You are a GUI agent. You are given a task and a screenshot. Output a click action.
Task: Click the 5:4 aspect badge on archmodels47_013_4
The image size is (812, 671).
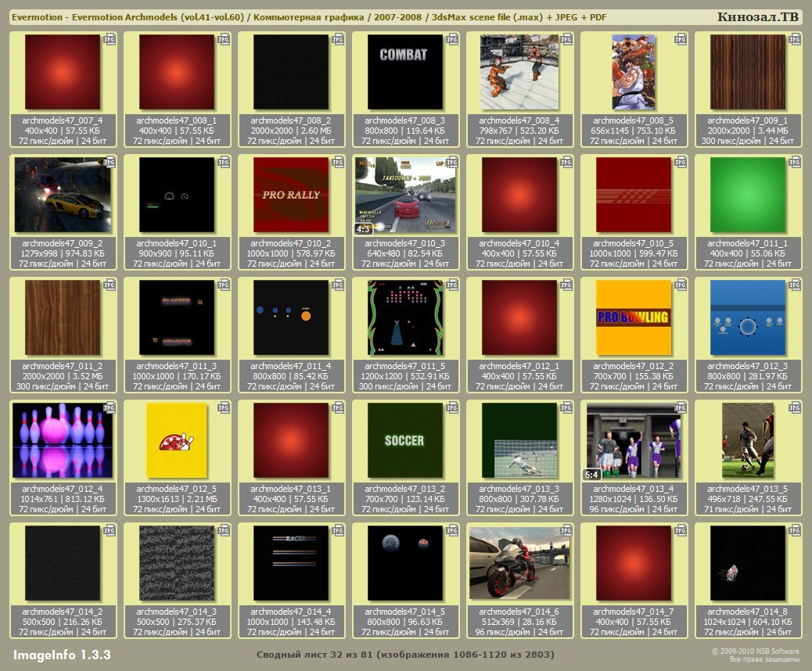[x=591, y=474]
